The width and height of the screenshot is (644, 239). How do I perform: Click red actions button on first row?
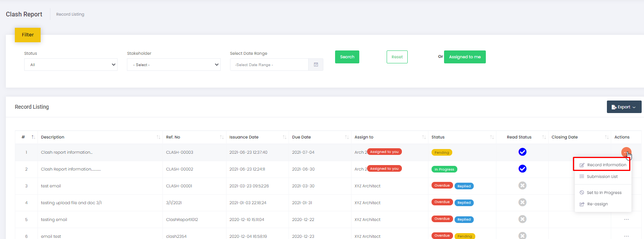[626, 152]
